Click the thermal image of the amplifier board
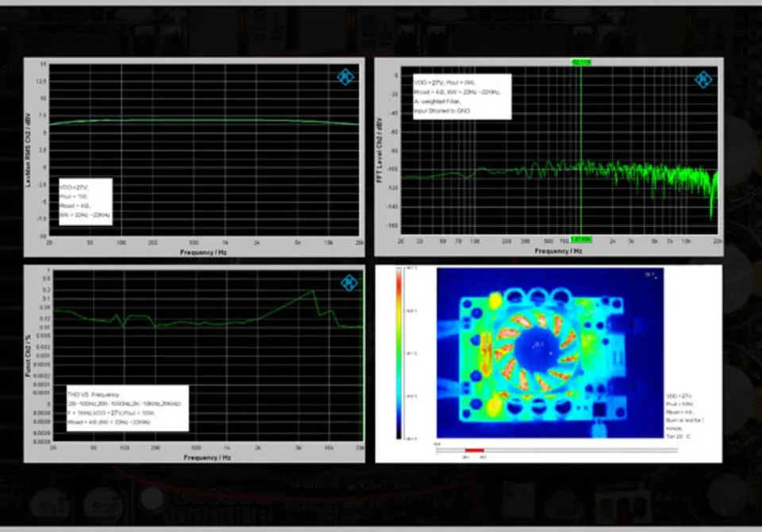This screenshot has width=762, height=532. pos(550,353)
